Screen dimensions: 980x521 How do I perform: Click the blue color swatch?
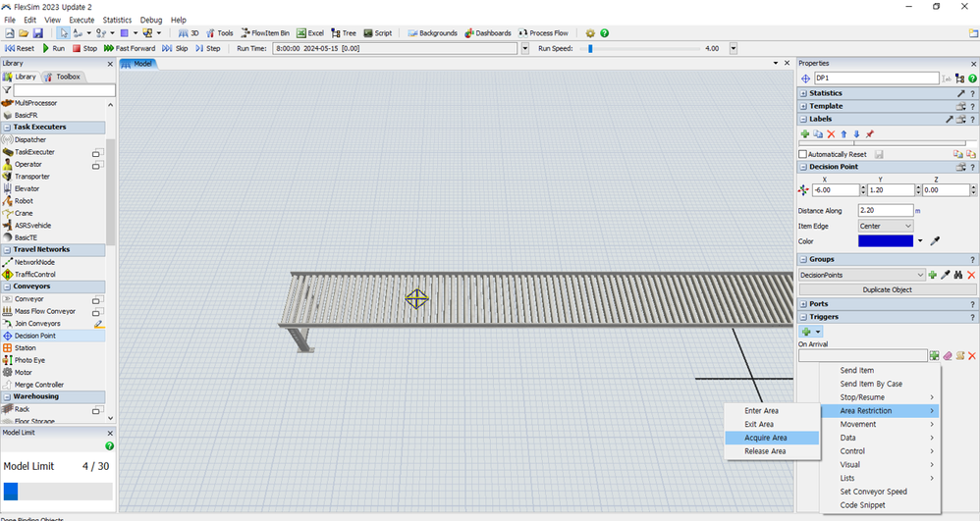[886, 241]
